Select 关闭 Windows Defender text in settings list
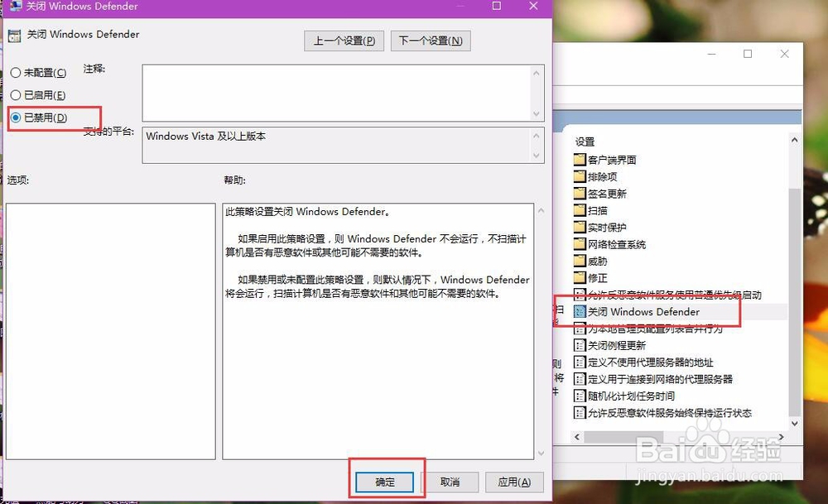The image size is (828, 504). coord(643,312)
